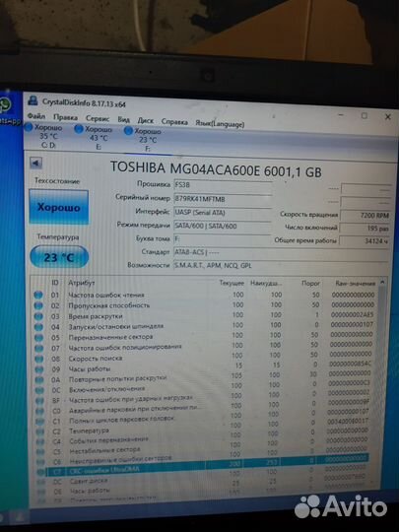
Task: Select the Частота ошибок позиционирования row
Action: click(x=205, y=346)
